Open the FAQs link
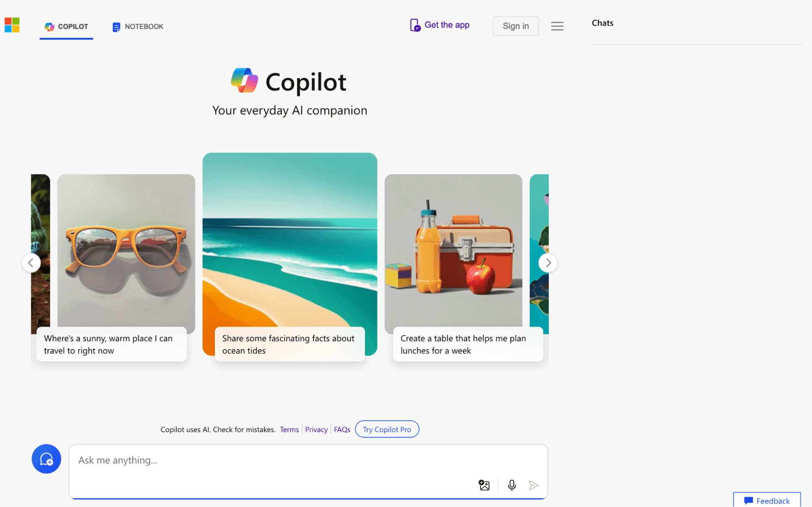This screenshot has height=507, width=812. (x=342, y=429)
